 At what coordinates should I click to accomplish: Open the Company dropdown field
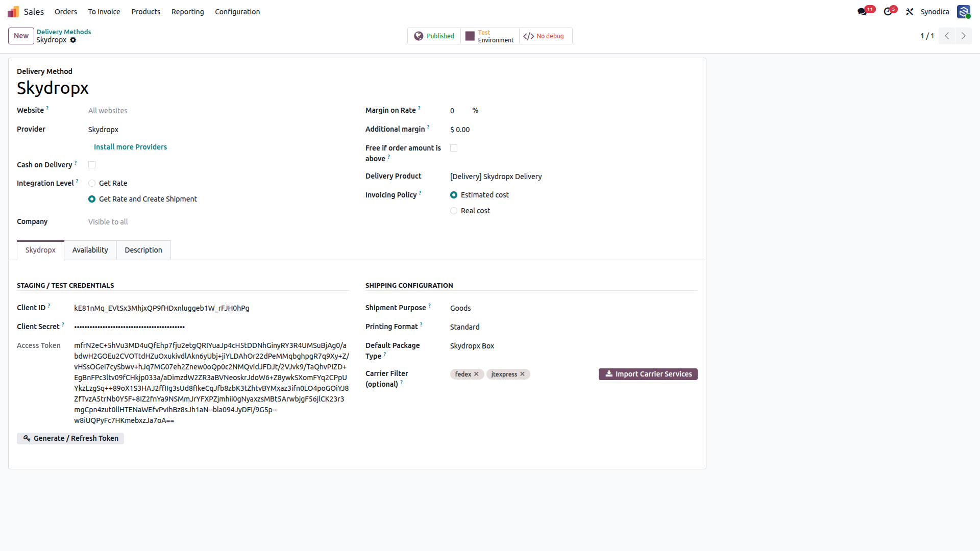tap(218, 222)
